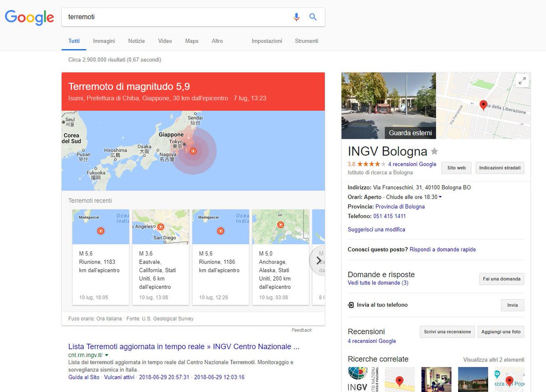Viewport: 546px width, 392px height.
Task: Open the M 5,0 Anchorage Alaska earthquake card
Action: (x=281, y=257)
